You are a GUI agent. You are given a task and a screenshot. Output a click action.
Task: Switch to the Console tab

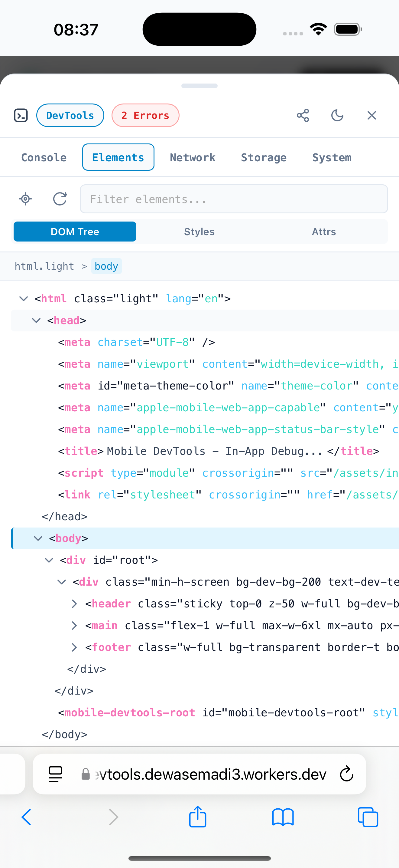(44, 157)
